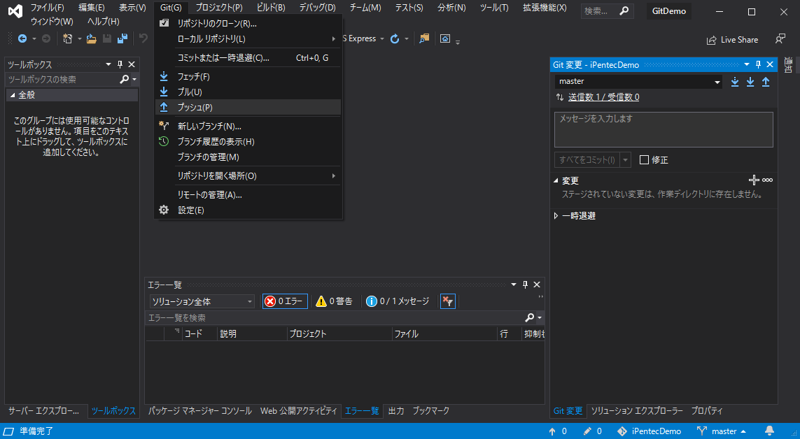
Task: Click the stage all plus icon
Action: (x=754, y=180)
